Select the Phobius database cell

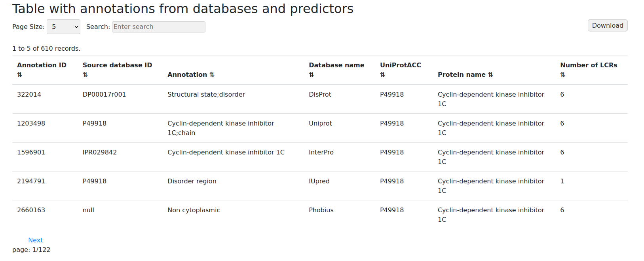coord(321,210)
